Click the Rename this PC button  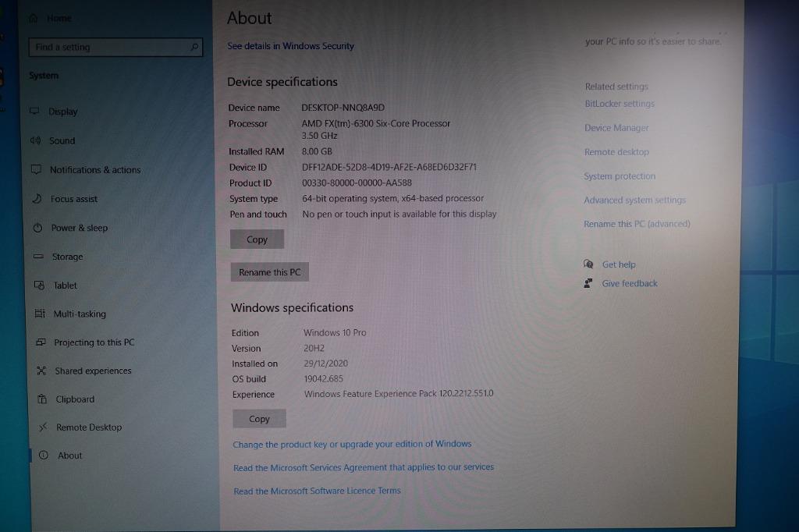(x=269, y=272)
